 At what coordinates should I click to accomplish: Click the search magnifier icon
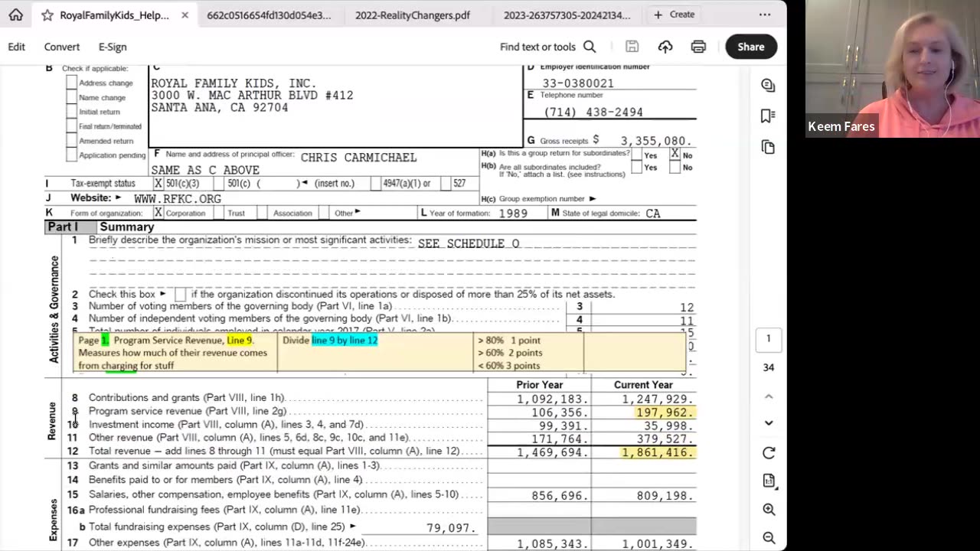(590, 47)
